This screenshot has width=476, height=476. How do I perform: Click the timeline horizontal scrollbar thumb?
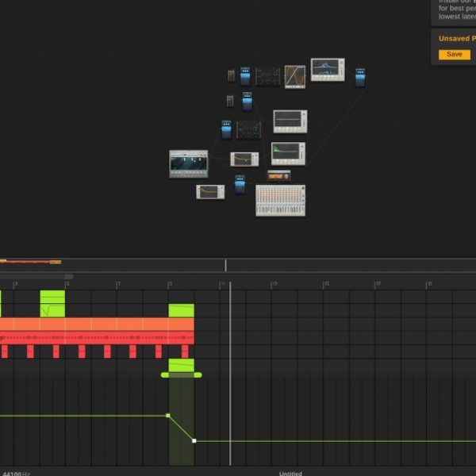36,276
